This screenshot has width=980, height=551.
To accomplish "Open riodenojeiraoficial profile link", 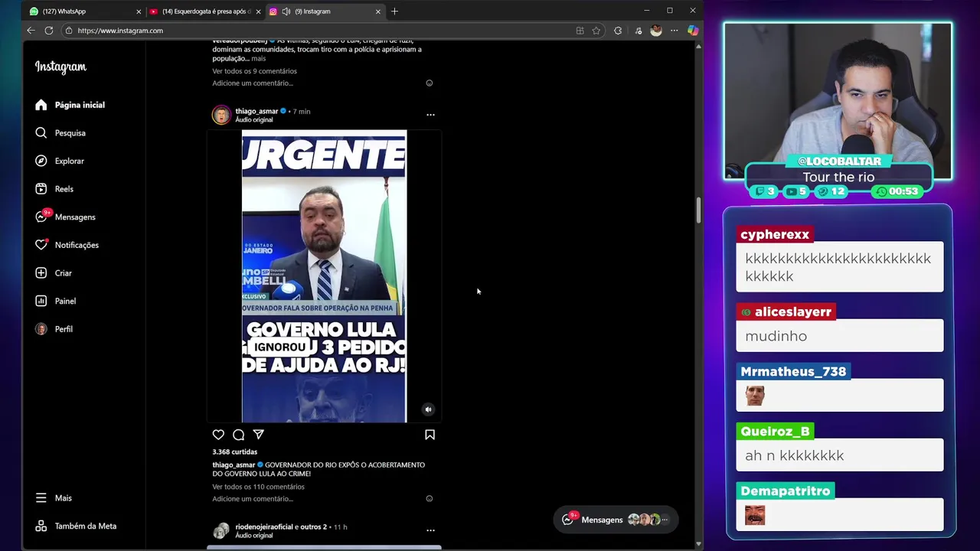I will [x=263, y=527].
